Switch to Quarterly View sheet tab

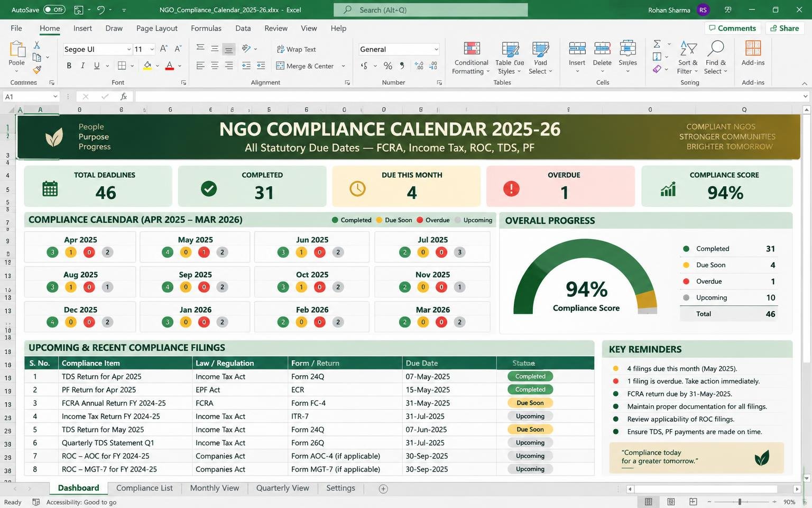tap(282, 488)
